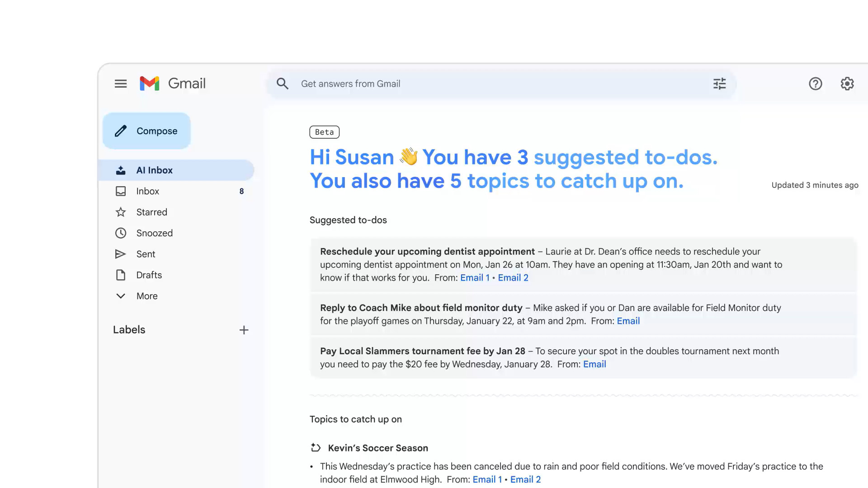Create a new label with the plus button
868x488 pixels.
pyautogui.click(x=244, y=329)
